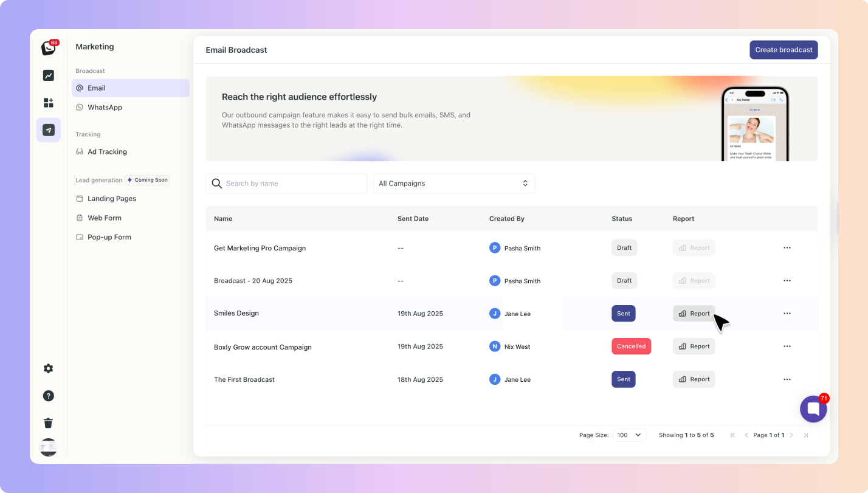This screenshot has height=493, width=868.
Task: Open the trash bin icon
Action: coord(49,423)
